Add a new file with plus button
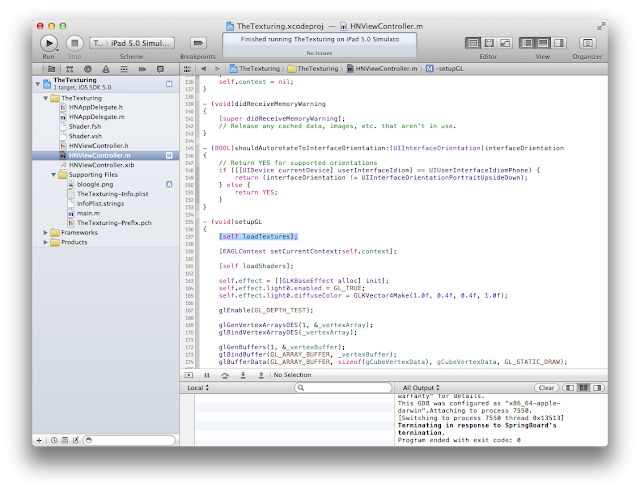The width and height of the screenshot is (640, 491). tap(39, 440)
